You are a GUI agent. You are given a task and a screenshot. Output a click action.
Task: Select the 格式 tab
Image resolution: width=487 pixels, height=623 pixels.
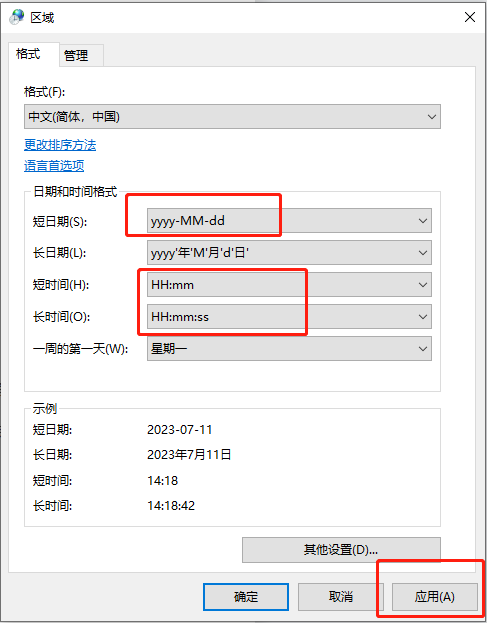tap(28, 54)
